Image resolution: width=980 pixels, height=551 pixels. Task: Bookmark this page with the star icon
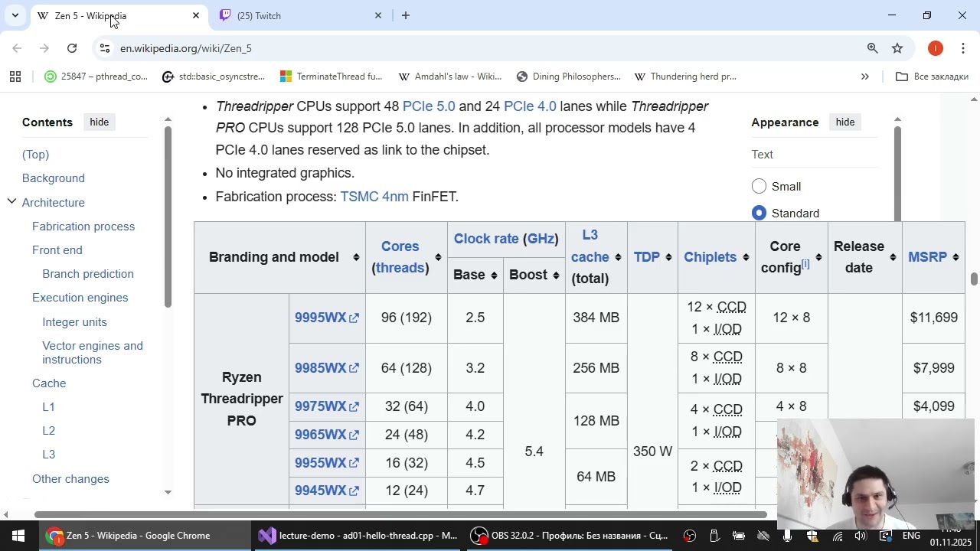(x=897, y=48)
